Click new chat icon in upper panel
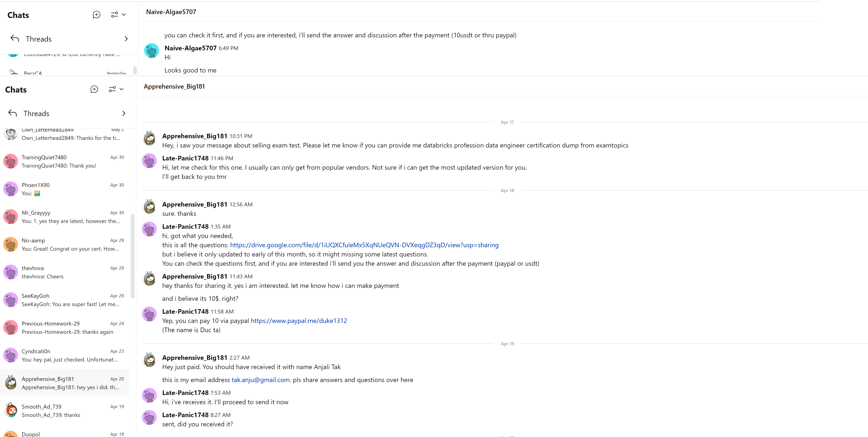 pyautogui.click(x=97, y=15)
